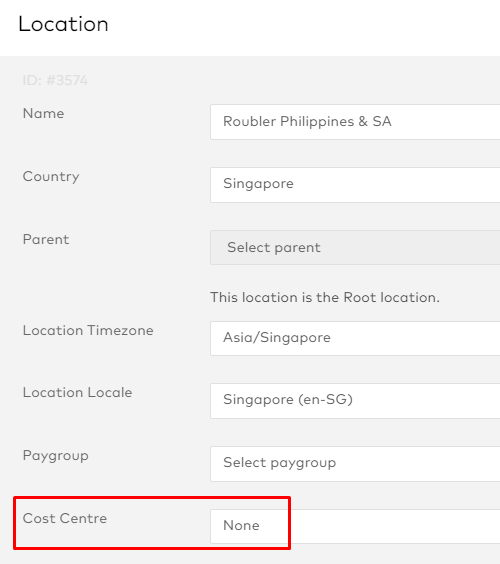Open the Select parent dropdown

[355, 247]
